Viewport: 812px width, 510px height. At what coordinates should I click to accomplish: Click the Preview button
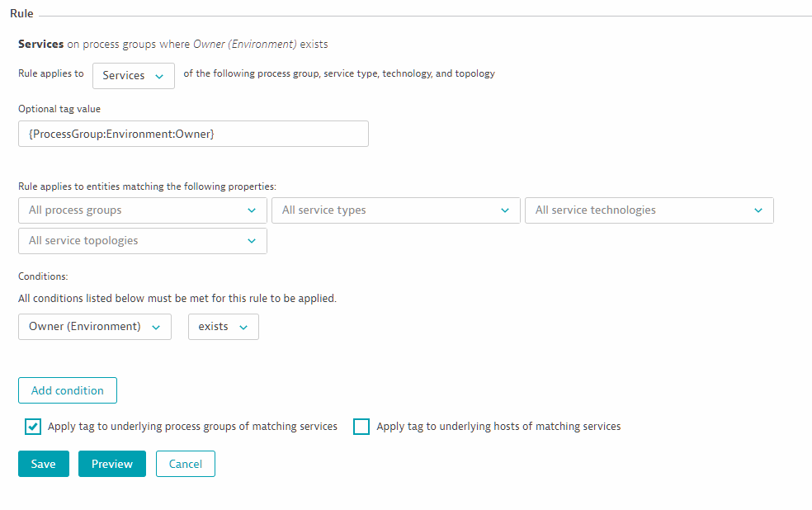[112, 464]
